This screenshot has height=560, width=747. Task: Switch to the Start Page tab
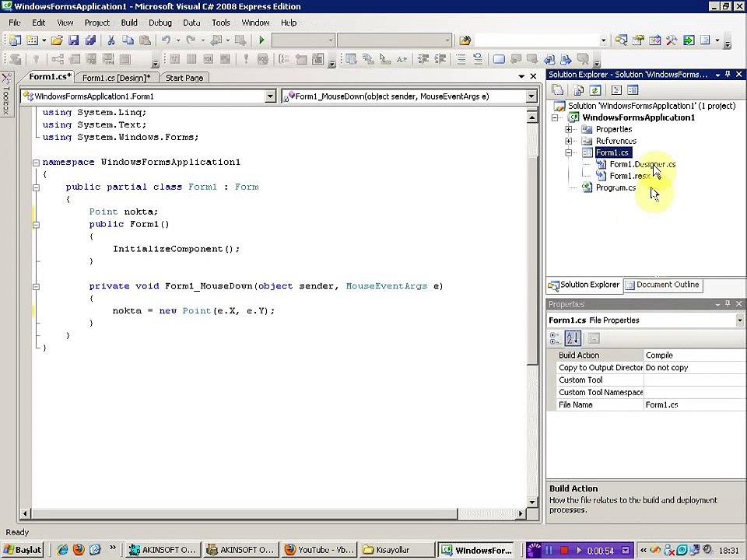coord(184,78)
